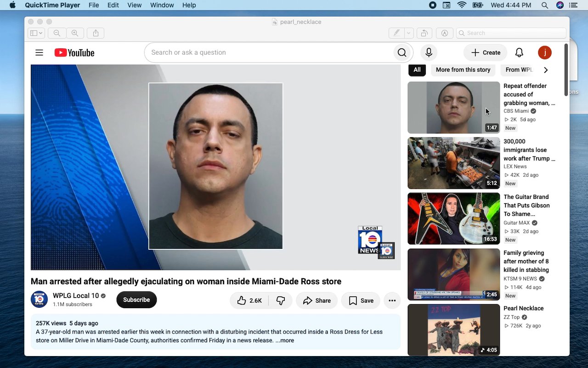Open Spotlight search in the menu bar
Image resolution: width=588 pixels, height=368 pixels.
(x=545, y=5)
